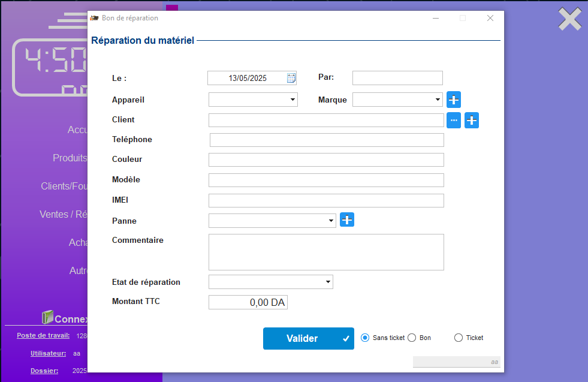This screenshot has width=588, height=382.
Task: Select the Ticket radio option
Action: [x=459, y=338]
